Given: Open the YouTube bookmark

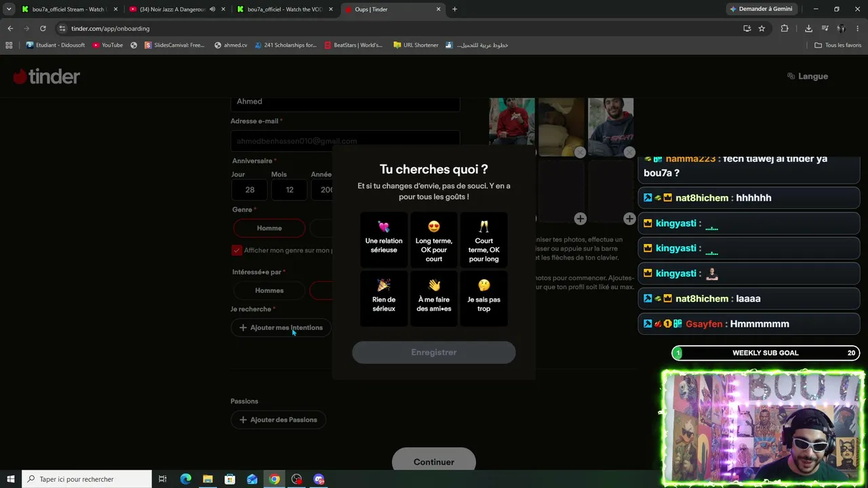Looking at the screenshot, I should 108,45.
